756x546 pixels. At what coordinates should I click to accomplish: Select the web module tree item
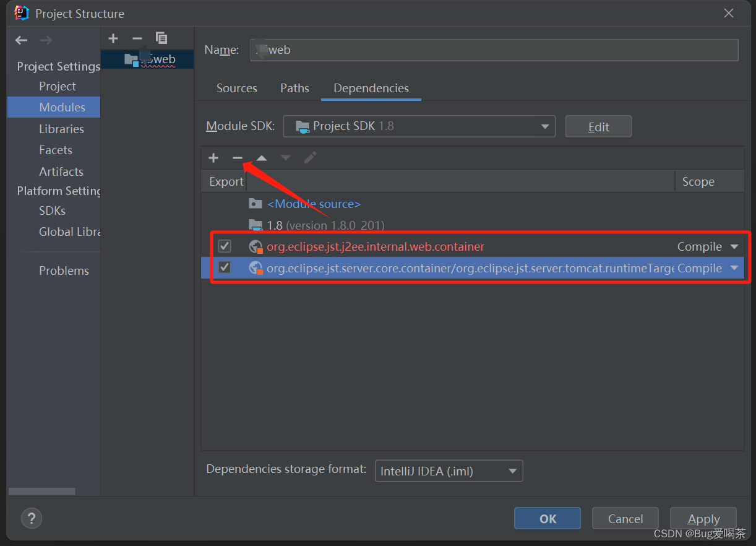147,59
